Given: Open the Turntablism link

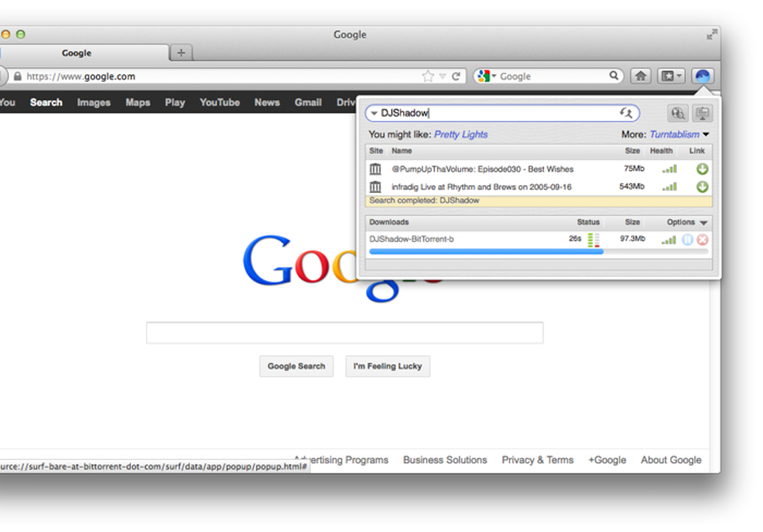Looking at the screenshot, I should [x=675, y=135].
